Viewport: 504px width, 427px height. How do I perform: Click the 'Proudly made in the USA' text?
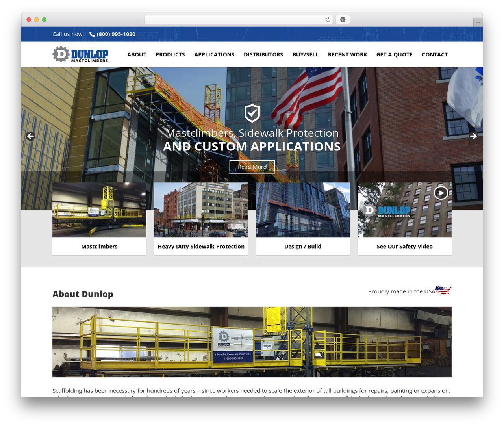coord(402,291)
